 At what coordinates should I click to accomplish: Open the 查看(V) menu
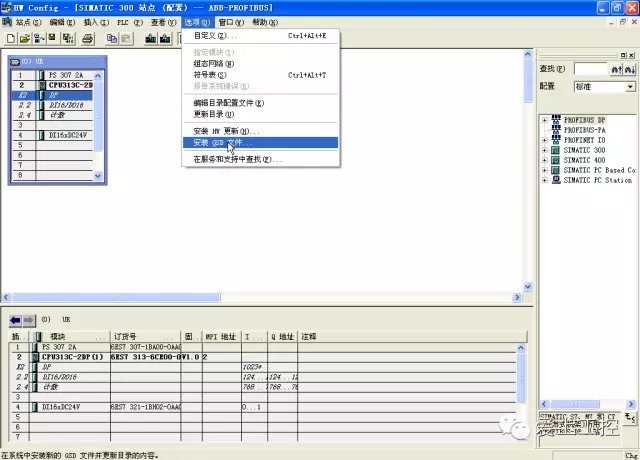click(163, 22)
